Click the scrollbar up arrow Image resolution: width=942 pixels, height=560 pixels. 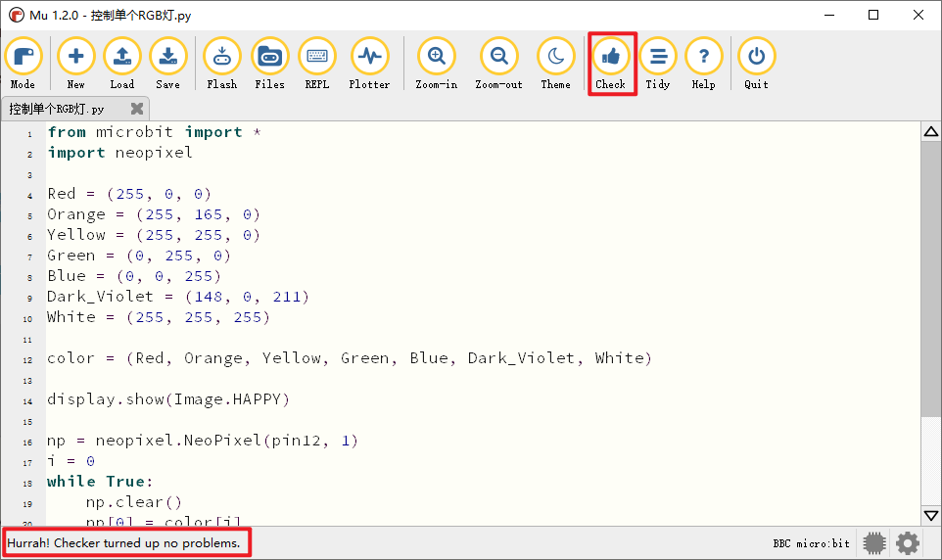point(931,131)
